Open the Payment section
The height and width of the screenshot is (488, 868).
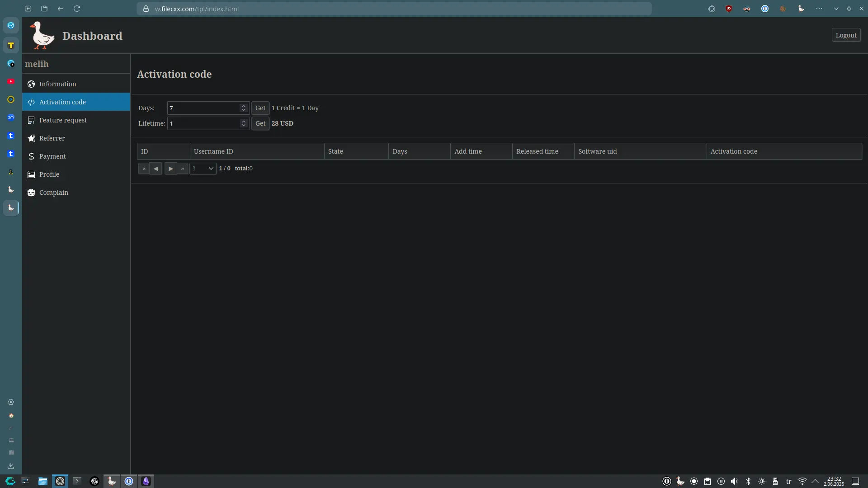(x=76, y=156)
